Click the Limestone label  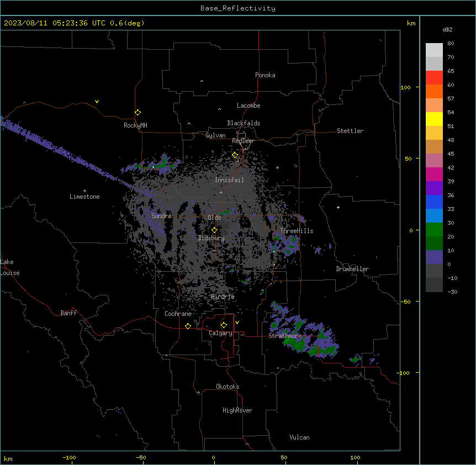click(x=84, y=197)
